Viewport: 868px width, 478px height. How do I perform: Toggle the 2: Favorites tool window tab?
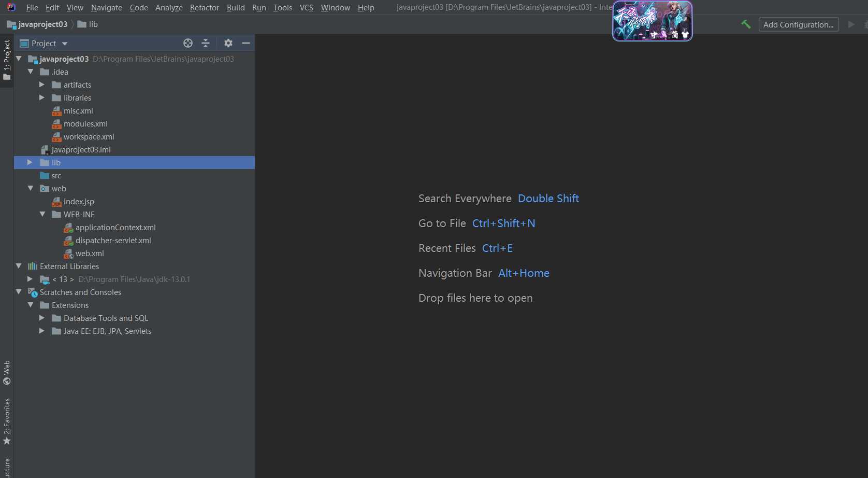tap(7, 421)
